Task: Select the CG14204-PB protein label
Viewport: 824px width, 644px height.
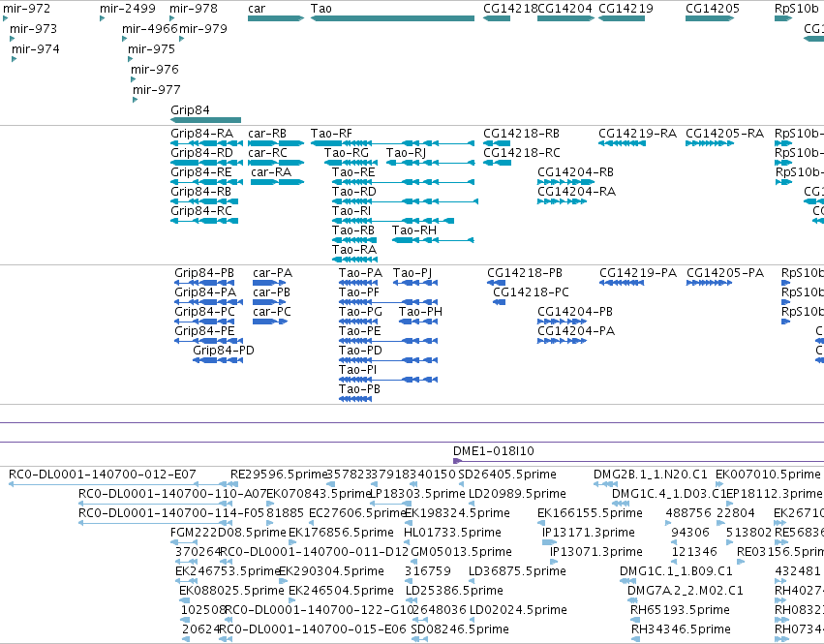Action: 575,312
